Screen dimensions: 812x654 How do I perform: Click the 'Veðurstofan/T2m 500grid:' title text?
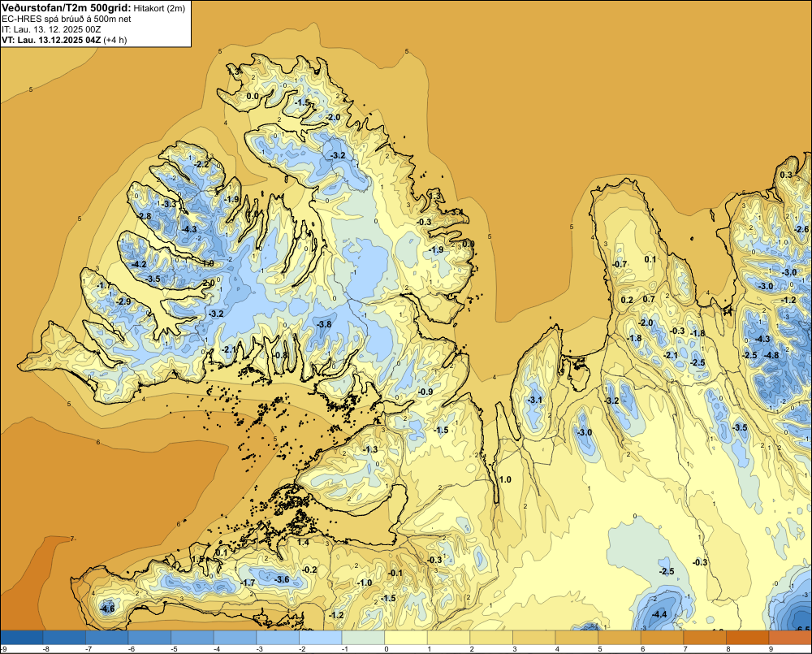tap(67, 7)
